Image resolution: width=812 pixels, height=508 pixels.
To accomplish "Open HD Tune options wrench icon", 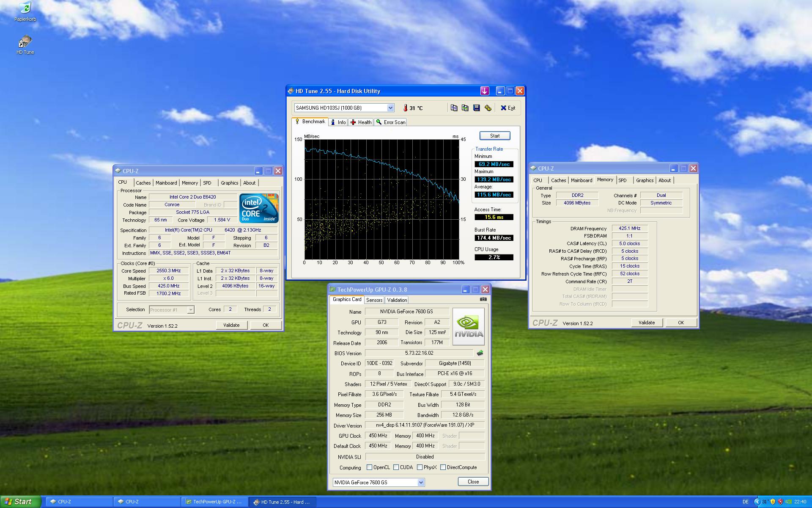I will (488, 108).
